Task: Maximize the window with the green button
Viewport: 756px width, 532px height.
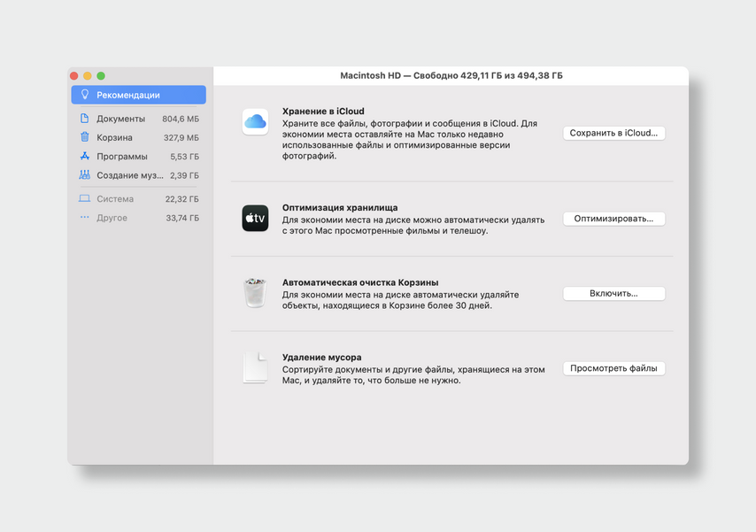Action: point(101,76)
